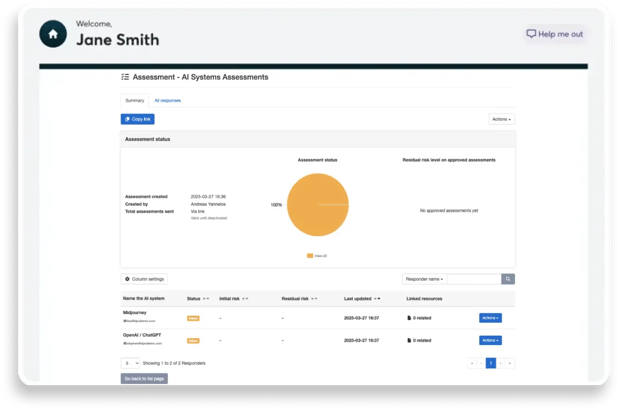620x410 pixels.
Task: Go to the previous page of results
Action: 481,363
